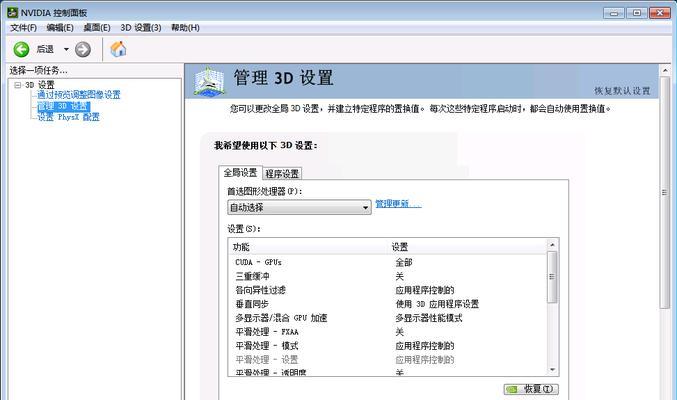Open the 首选图形处理器 dropdown
The height and width of the screenshot is (400, 677).
[299, 207]
